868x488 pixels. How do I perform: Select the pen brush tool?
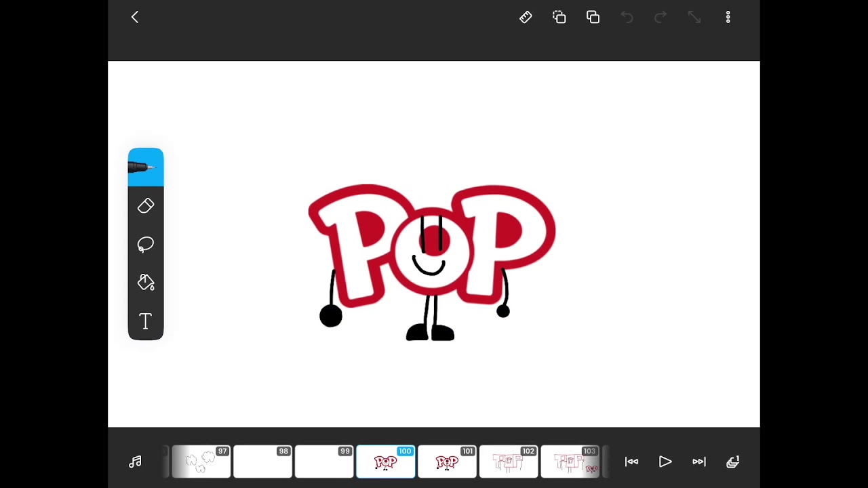click(x=146, y=167)
